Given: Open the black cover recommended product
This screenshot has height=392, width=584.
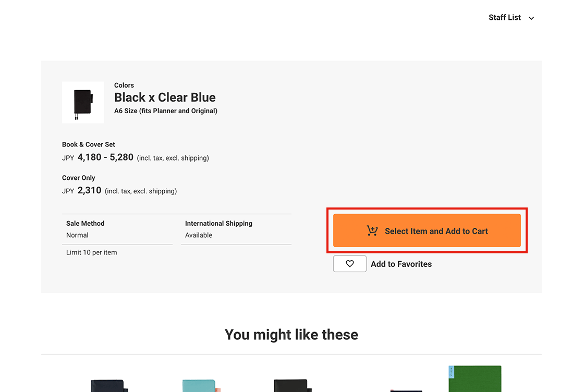Looking at the screenshot, I should [292, 386].
